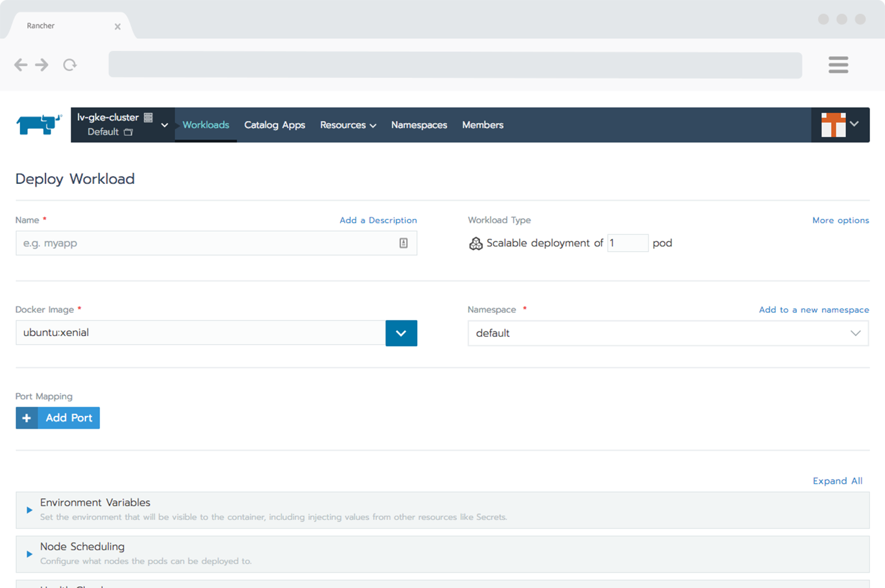Click the user avatar icon

coord(833,125)
